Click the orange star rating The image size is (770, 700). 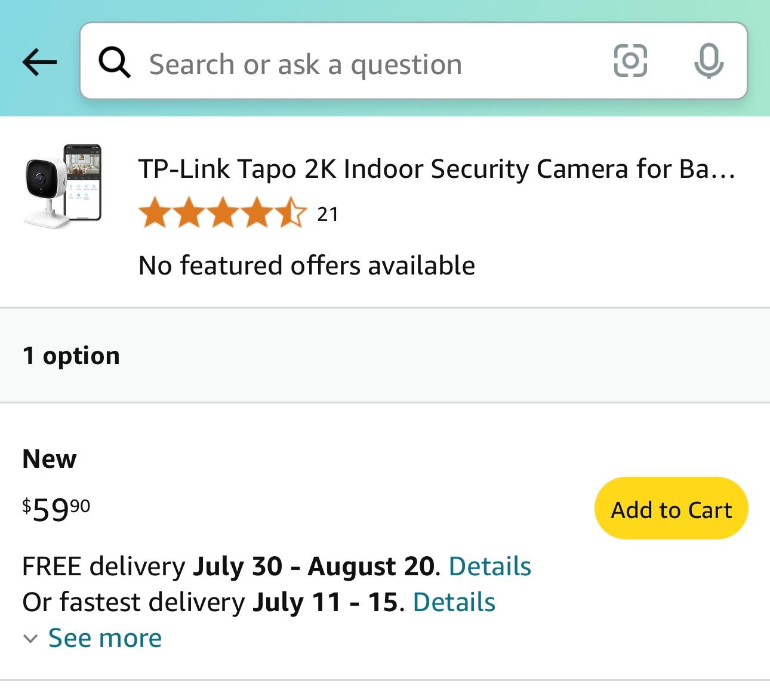223,214
